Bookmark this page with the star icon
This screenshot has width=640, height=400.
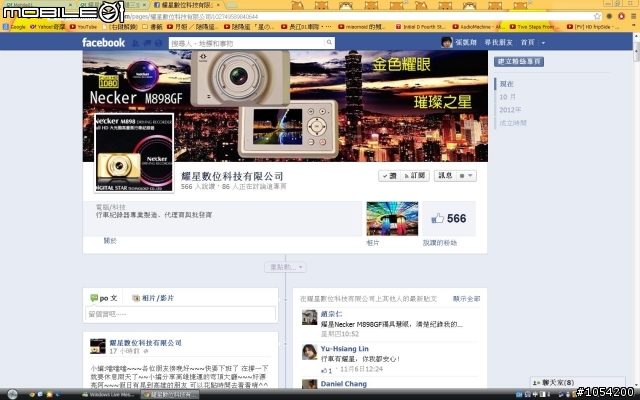(x=597, y=16)
